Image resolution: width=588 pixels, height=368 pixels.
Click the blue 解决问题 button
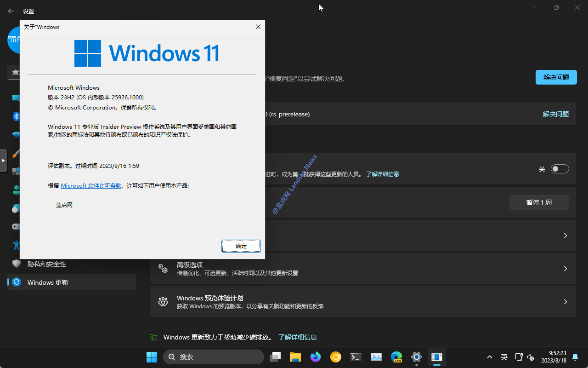(x=556, y=77)
